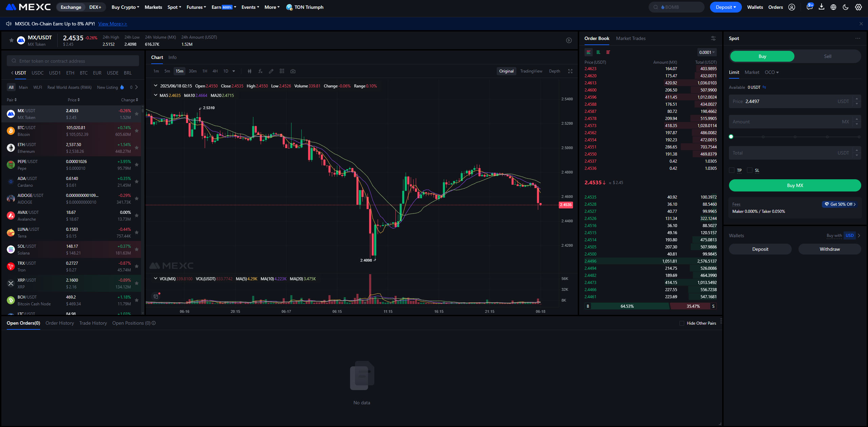Select the 1H timeframe
Image resolution: width=868 pixels, height=427 pixels.
click(205, 71)
